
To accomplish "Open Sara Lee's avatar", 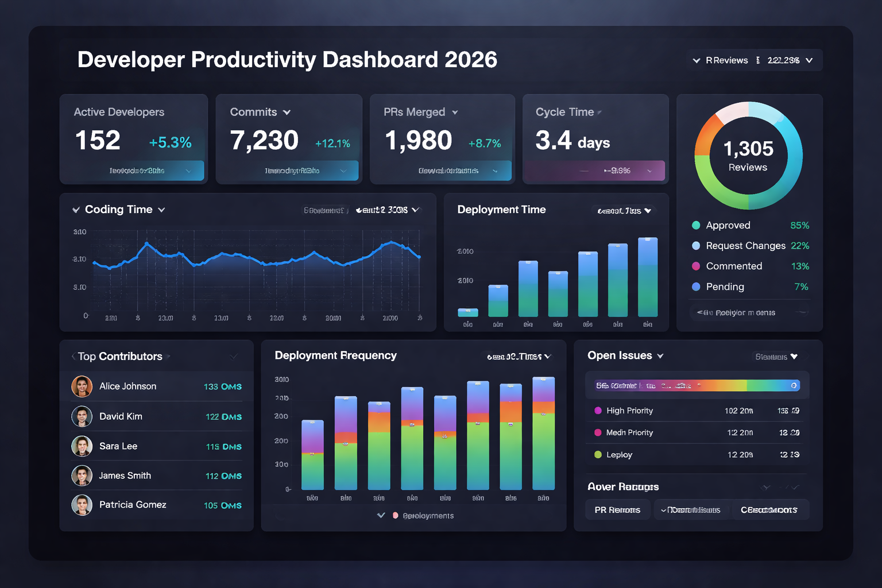I will tap(82, 446).
